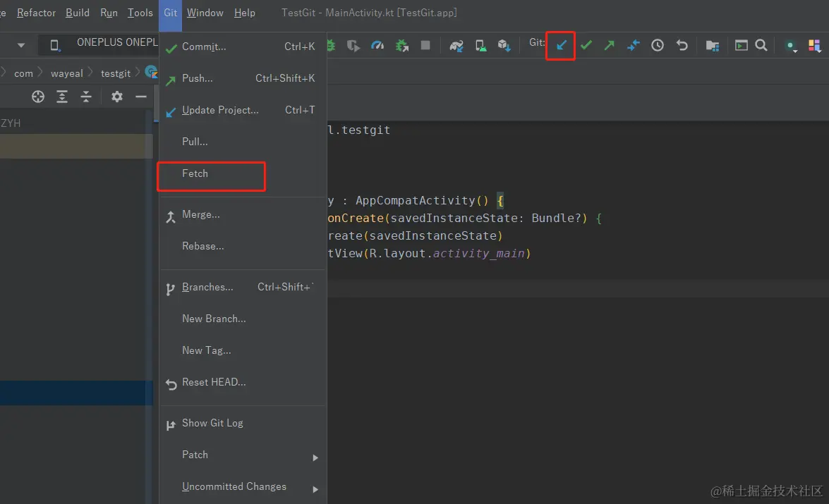Open the Run menu
829x504 pixels.
pos(109,13)
